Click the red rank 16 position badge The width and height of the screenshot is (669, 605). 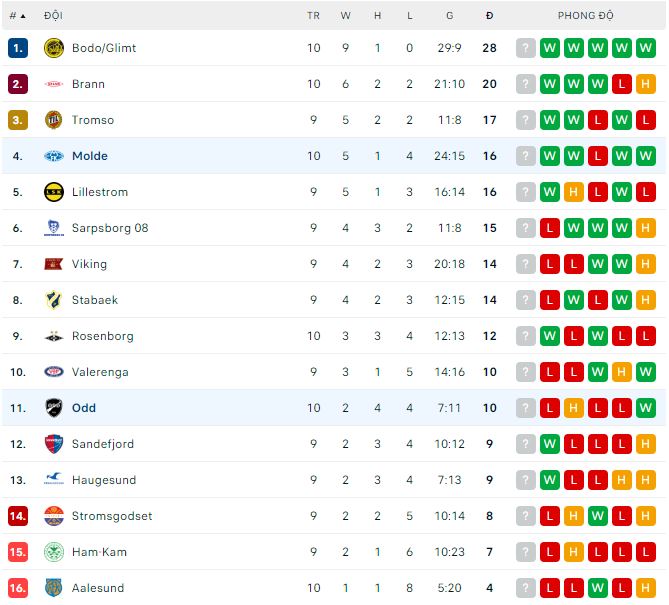(x=17, y=588)
